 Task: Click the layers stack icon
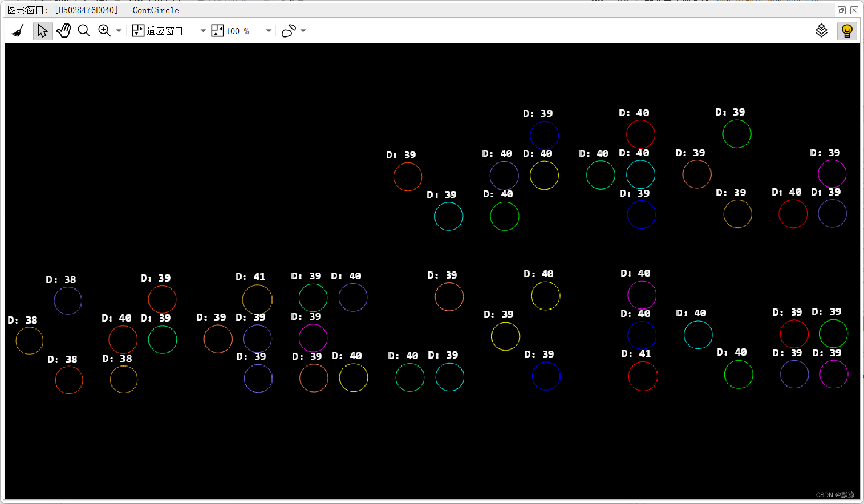[822, 30]
